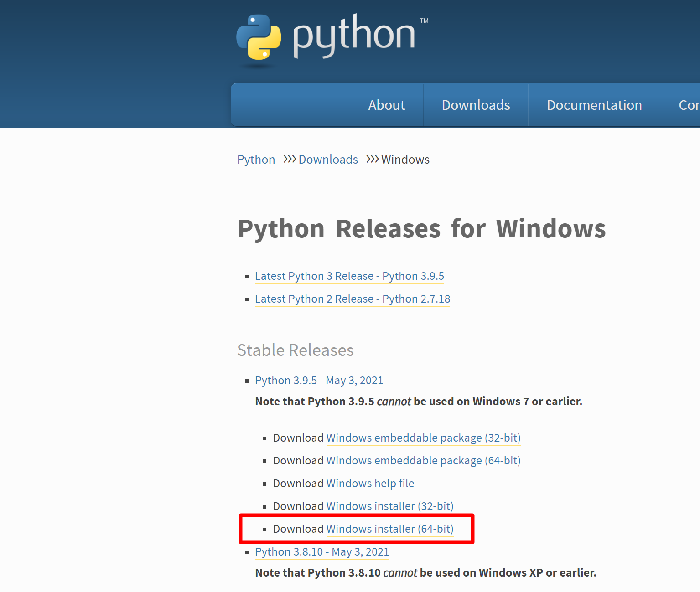This screenshot has width=700, height=592.
Task: Click the Python Releases for Windows heading
Action: (421, 229)
